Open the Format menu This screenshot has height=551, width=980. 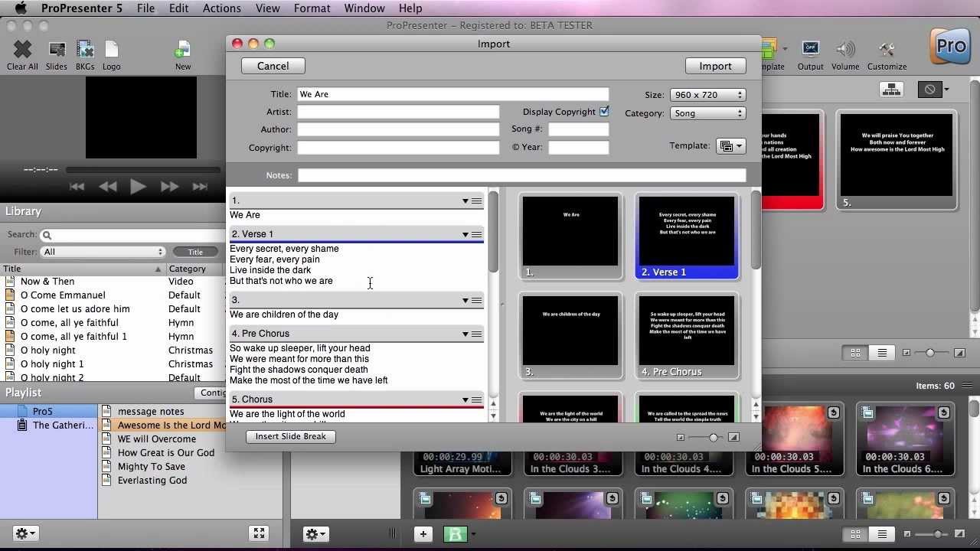click(x=312, y=8)
